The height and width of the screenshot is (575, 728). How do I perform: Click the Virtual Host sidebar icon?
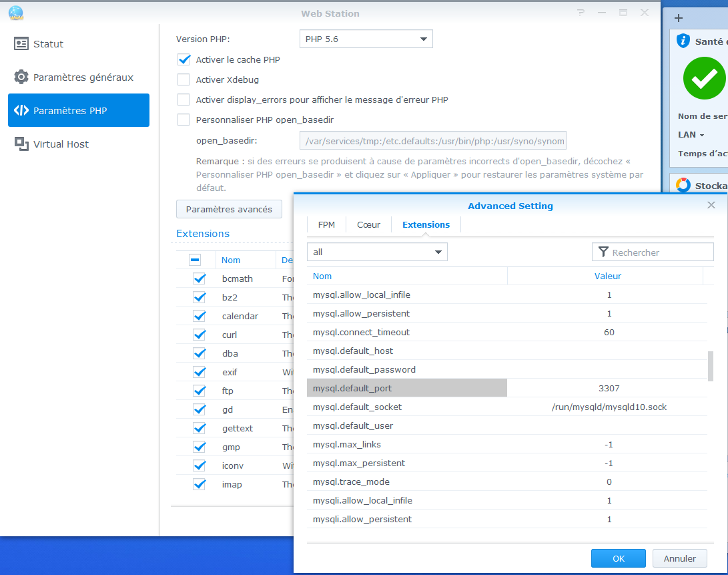[21, 144]
